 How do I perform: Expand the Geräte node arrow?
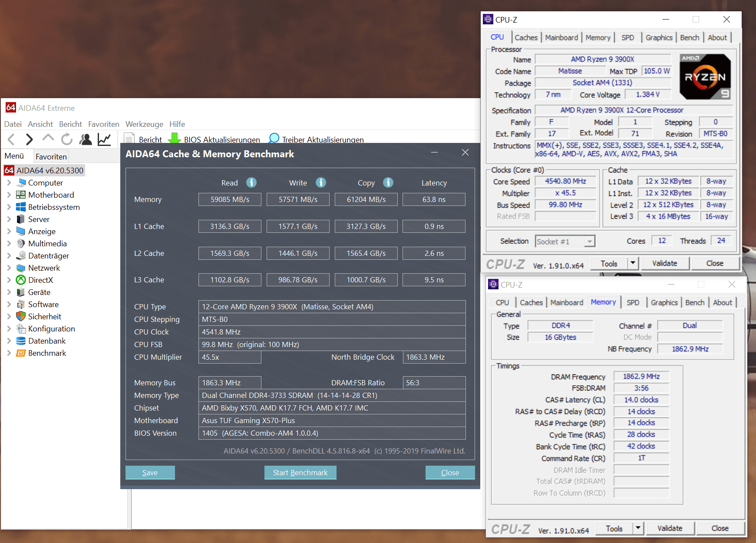click(x=9, y=292)
